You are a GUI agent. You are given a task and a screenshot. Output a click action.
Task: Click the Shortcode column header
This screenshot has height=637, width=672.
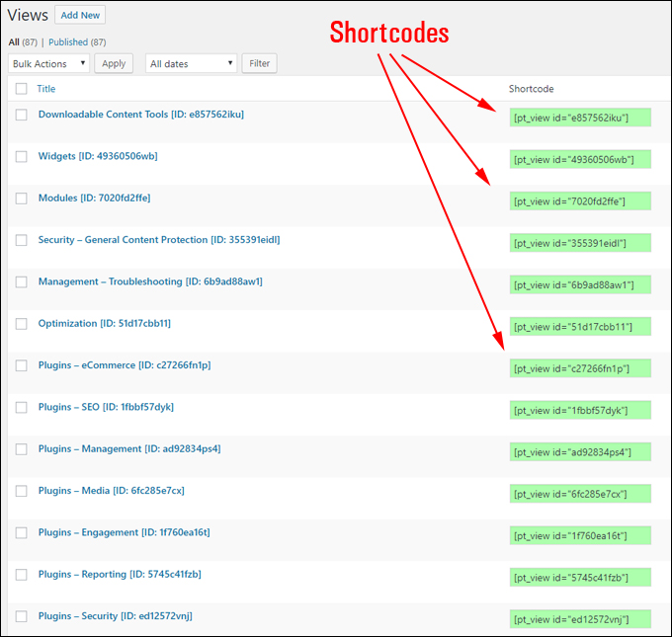[x=531, y=89]
